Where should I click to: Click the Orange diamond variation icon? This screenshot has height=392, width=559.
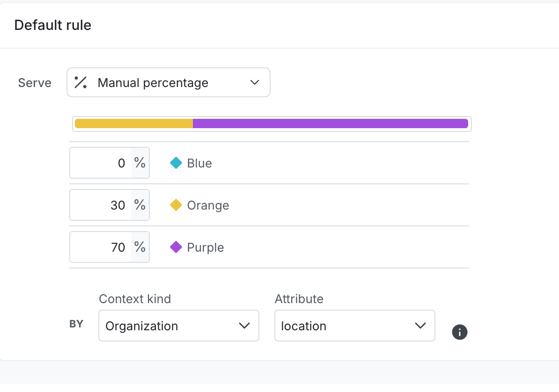pos(176,205)
